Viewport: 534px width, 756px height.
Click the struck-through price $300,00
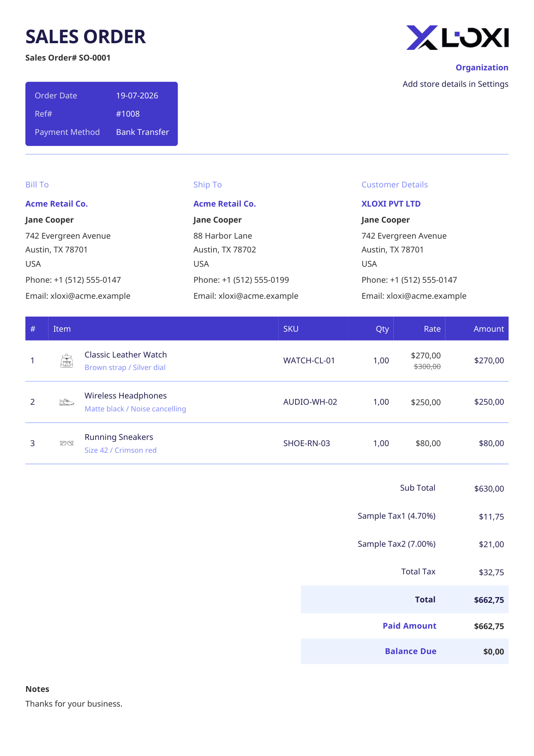(427, 366)
